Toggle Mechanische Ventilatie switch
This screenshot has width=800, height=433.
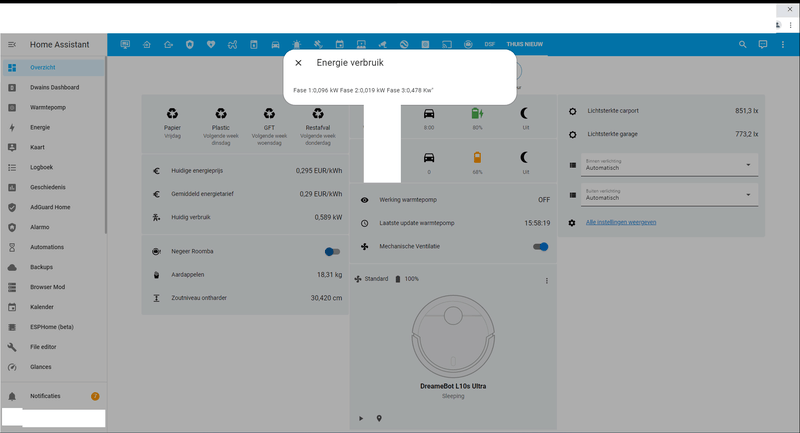click(x=540, y=247)
